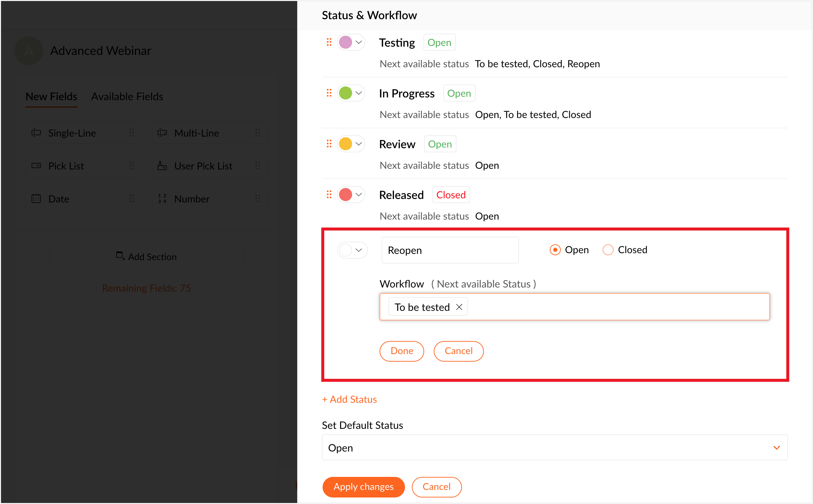Click the red Released color swatch
This screenshot has width=813, height=504.
[346, 195]
